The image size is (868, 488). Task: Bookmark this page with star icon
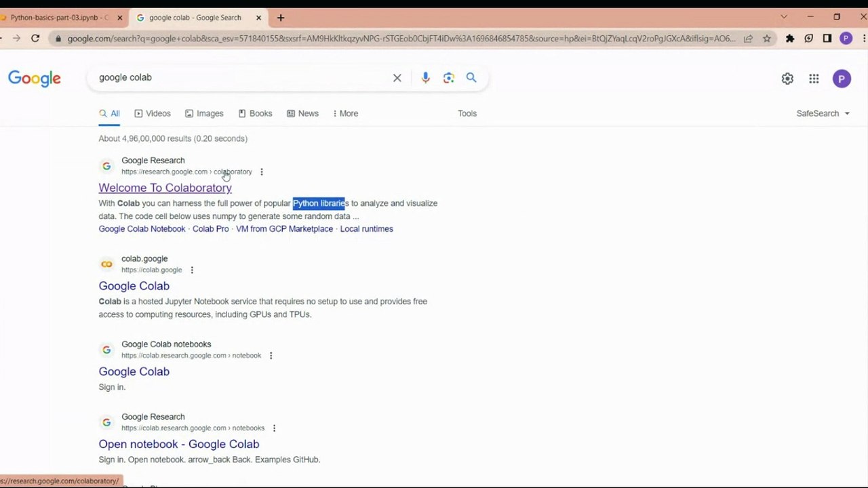[x=767, y=39]
